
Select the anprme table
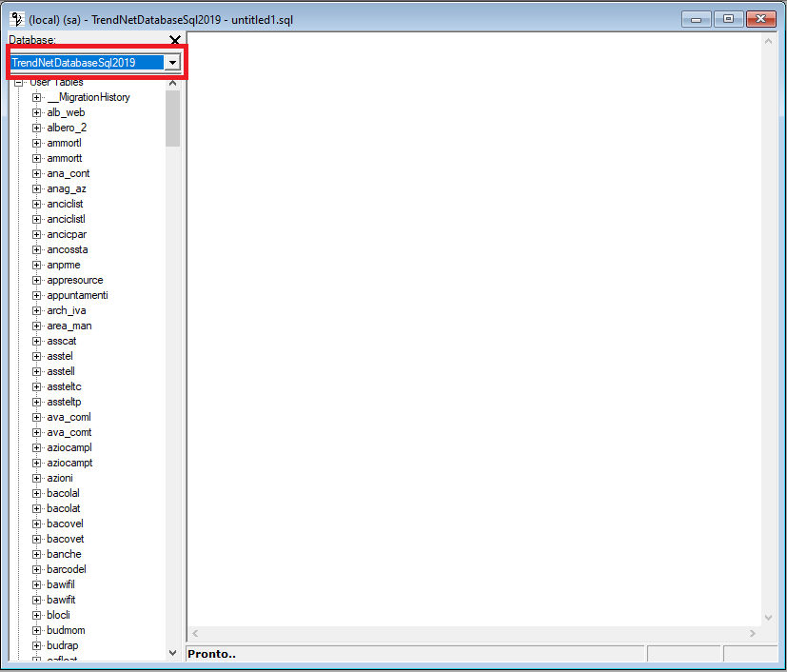pyautogui.click(x=63, y=265)
